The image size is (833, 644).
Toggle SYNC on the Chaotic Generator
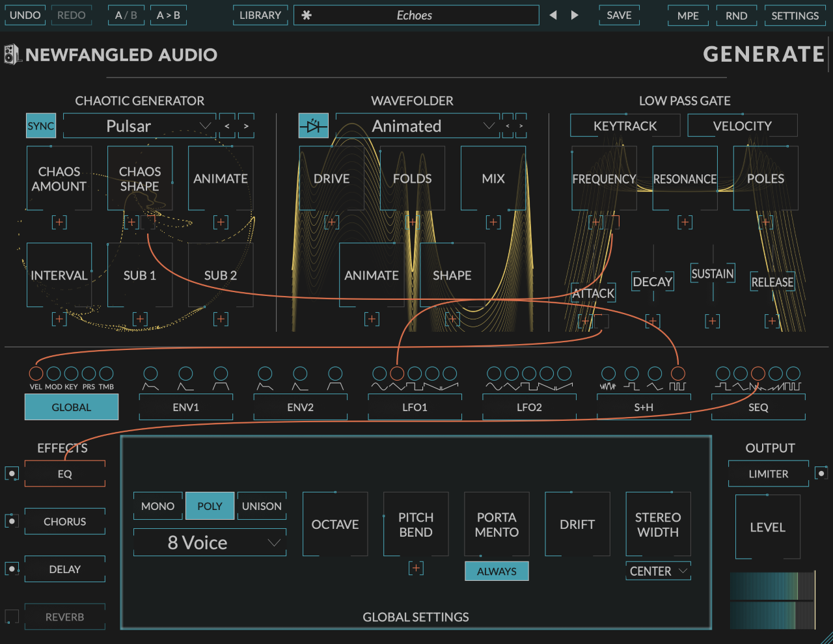click(x=40, y=126)
